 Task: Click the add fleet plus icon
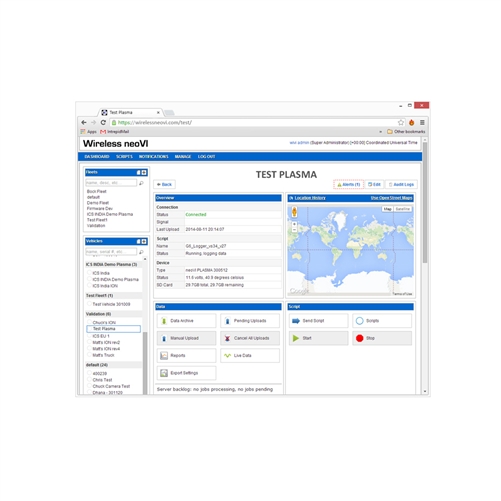click(144, 172)
